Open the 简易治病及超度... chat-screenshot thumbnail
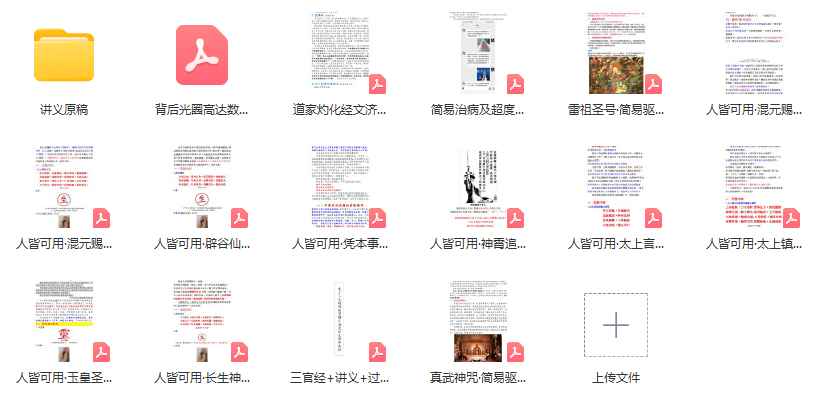The width and height of the screenshot is (815, 414). [x=478, y=54]
